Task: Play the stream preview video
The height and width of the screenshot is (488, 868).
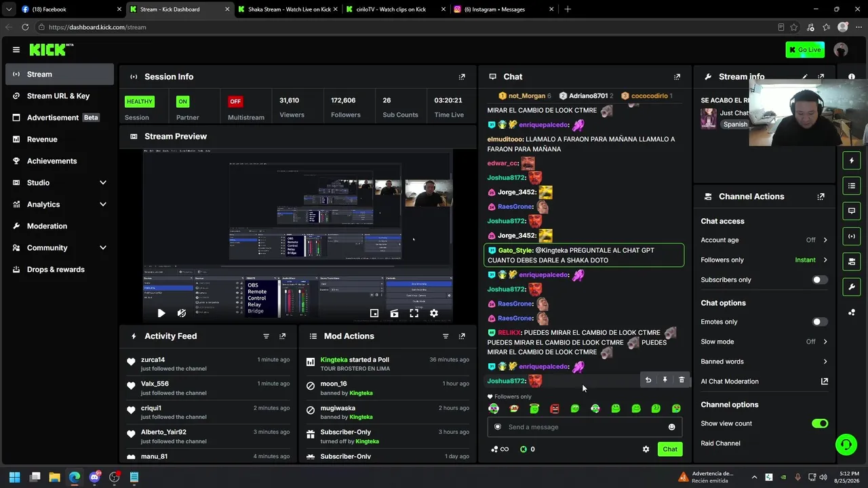Action: click(161, 313)
